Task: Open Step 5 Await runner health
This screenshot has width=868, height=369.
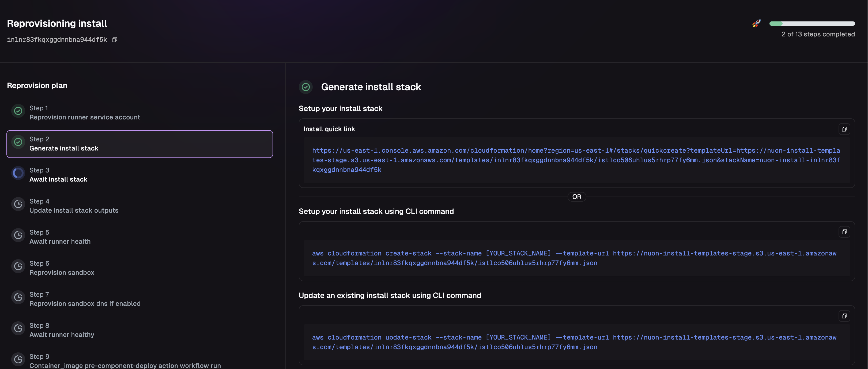Action: 139,237
